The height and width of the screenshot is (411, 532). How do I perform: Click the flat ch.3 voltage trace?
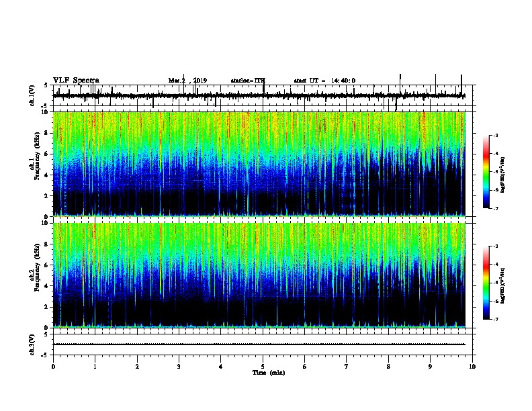(x=259, y=345)
